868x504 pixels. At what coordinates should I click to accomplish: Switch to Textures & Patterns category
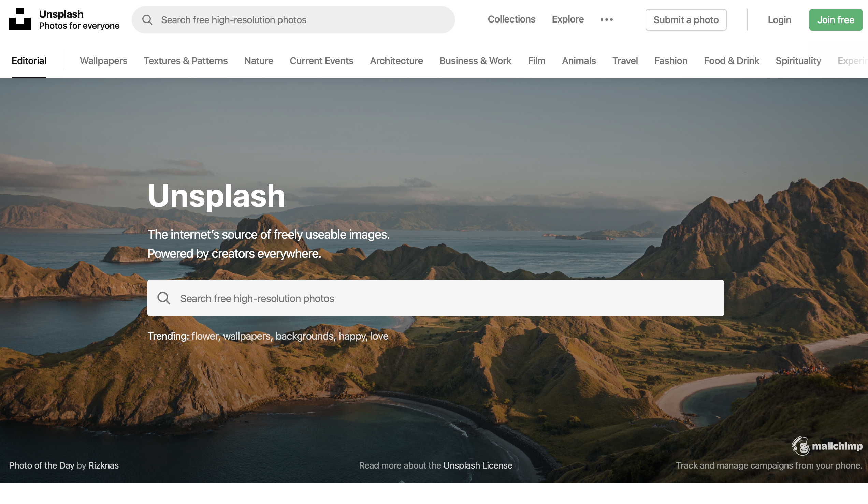click(x=186, y=61)
